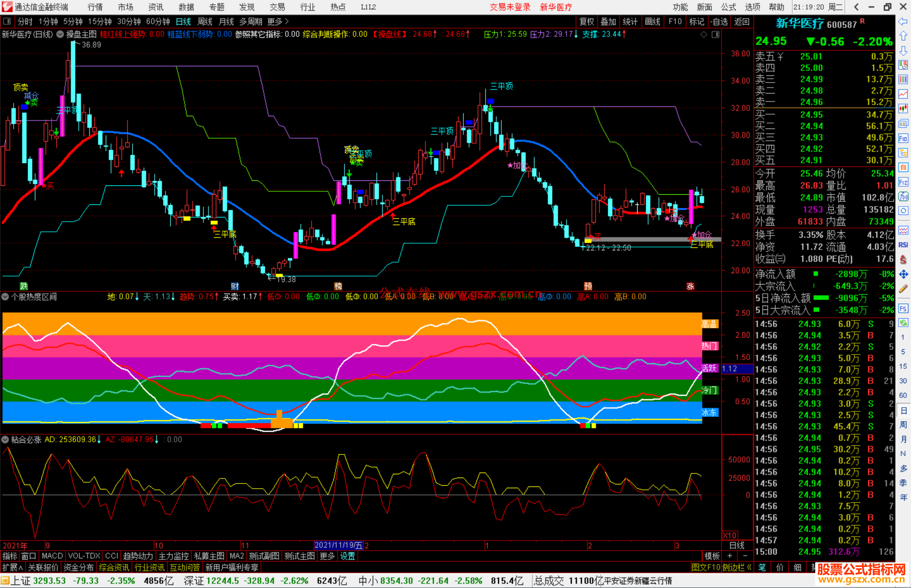911x588 pixels.
Task: Select the 60分钟 period option
Action: tap(158, 21)
